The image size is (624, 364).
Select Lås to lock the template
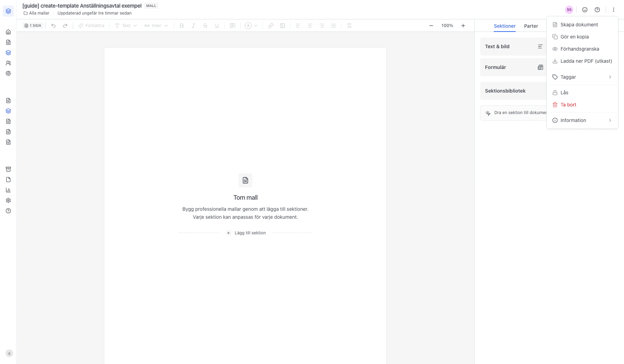click(x=582, y=93)
